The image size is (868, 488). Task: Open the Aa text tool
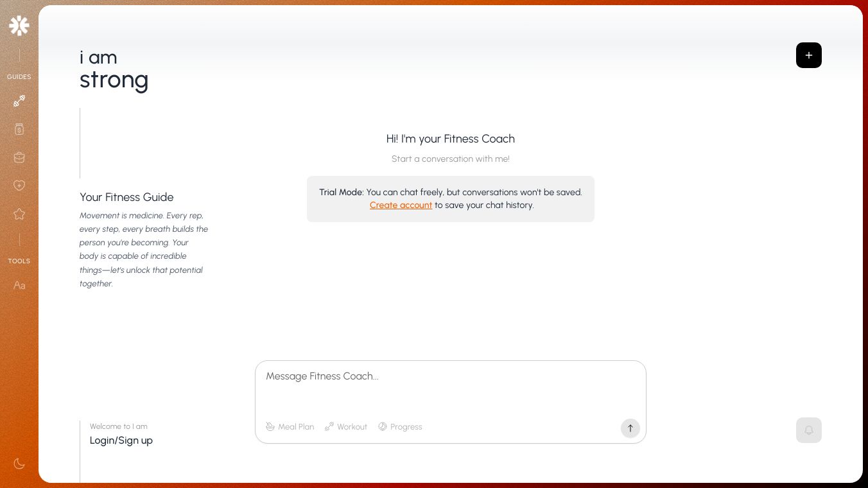(x=19, y=285)
